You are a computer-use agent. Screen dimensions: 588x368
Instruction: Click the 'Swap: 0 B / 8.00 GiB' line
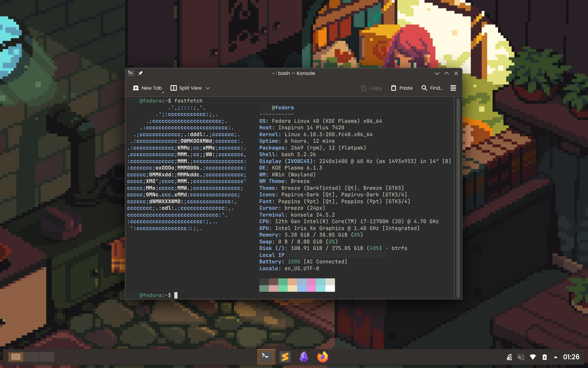pyautogui.click(x=298, y=241)
